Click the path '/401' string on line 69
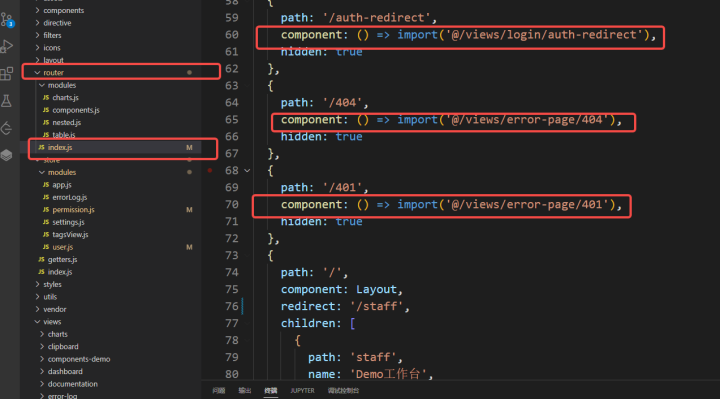This screenshot has height=399, width=720. click(342, 187)
